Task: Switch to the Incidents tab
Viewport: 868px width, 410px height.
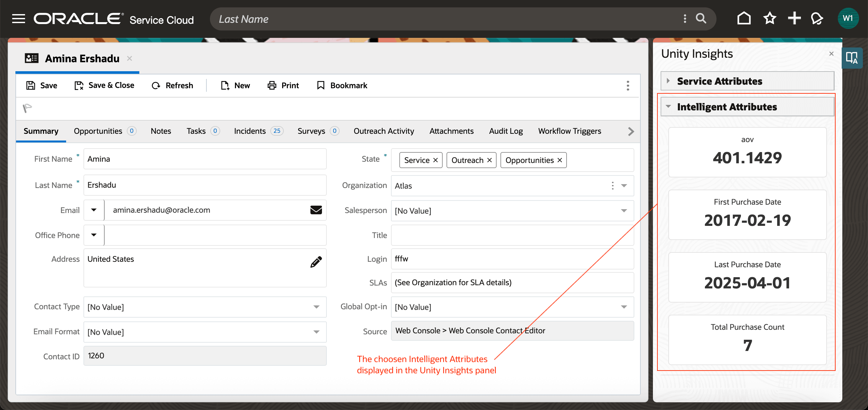Action: [x=250, y=131]
